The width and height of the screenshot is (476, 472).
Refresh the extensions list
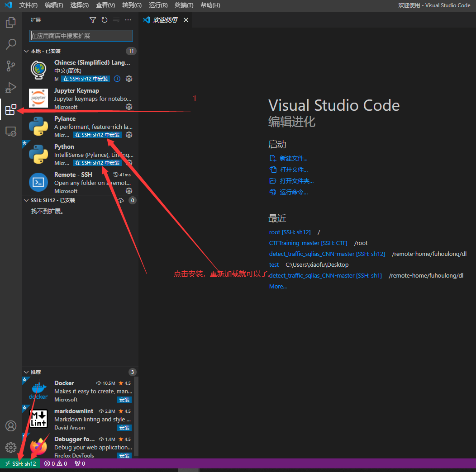pos(104,20)
